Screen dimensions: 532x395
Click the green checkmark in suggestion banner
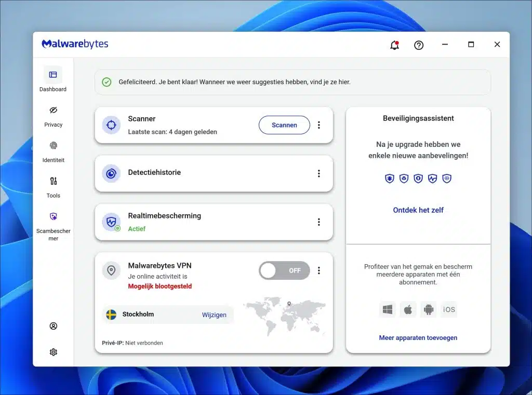[107, 82]
